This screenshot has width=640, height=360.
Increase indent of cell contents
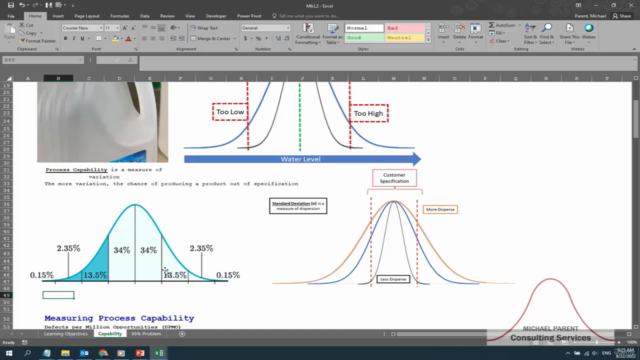click(181, 38)
